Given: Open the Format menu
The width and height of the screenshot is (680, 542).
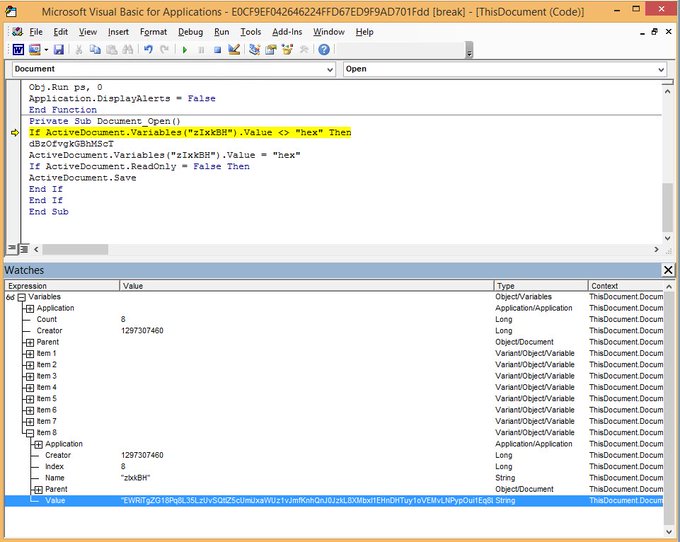Looking at the screenshot, I should pos(153,32).
